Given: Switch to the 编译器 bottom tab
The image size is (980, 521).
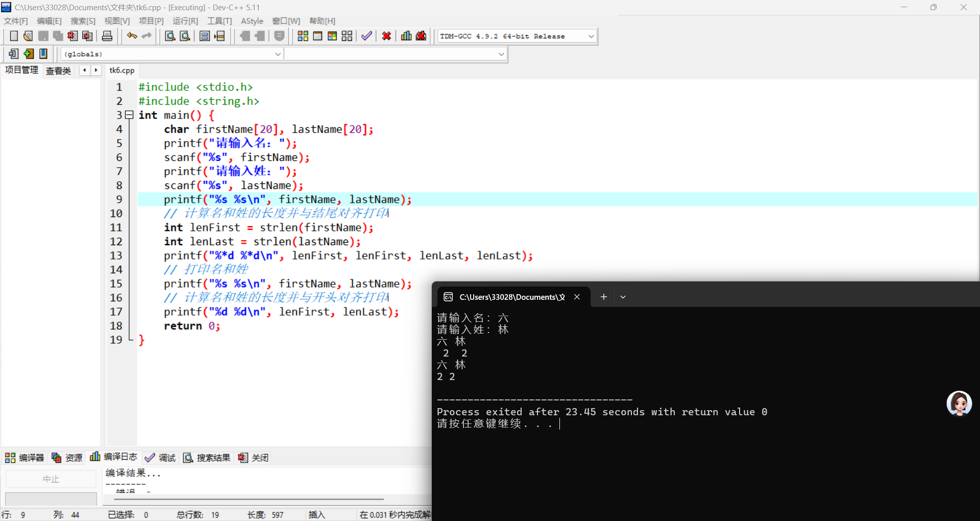Looking at the screenshot, I should click(x=24, y=458).
